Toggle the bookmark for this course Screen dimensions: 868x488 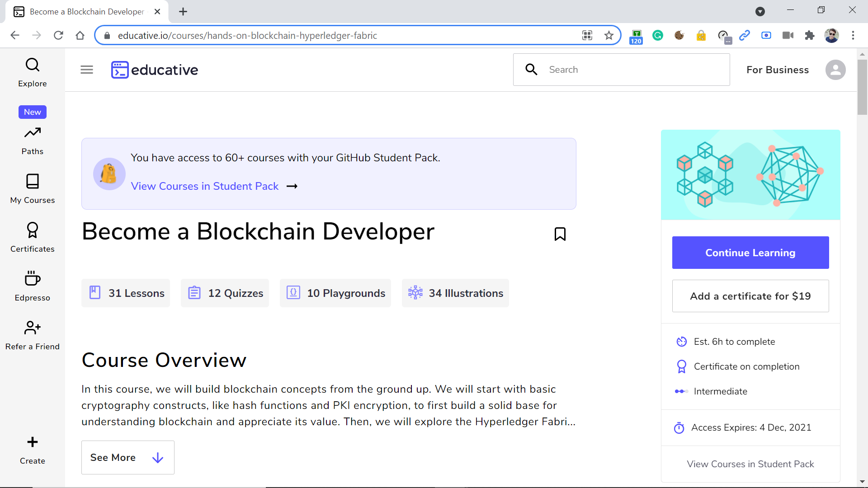560,234
